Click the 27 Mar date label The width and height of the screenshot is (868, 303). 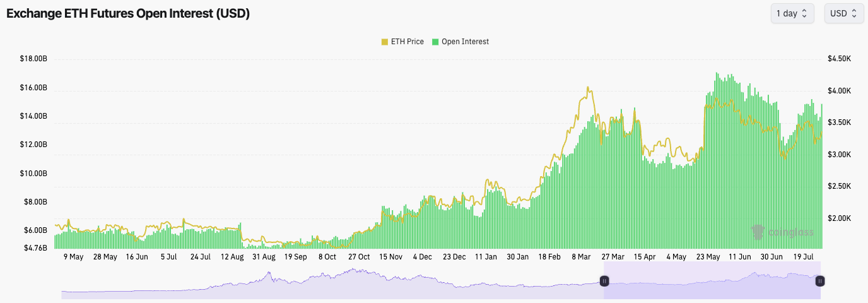point(613,257)
